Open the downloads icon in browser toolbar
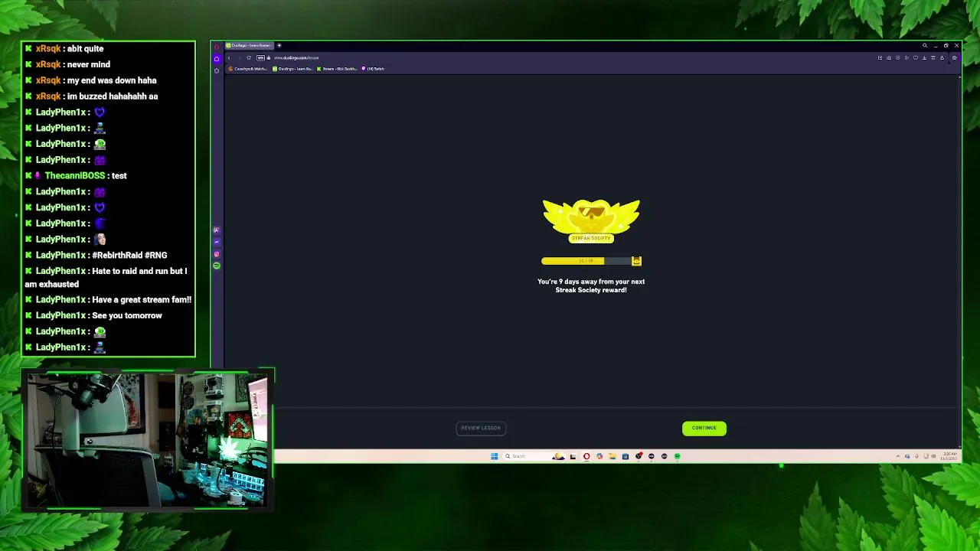This screenshot has width=980, height=551. pyautogui.click(x=924, y=57)
